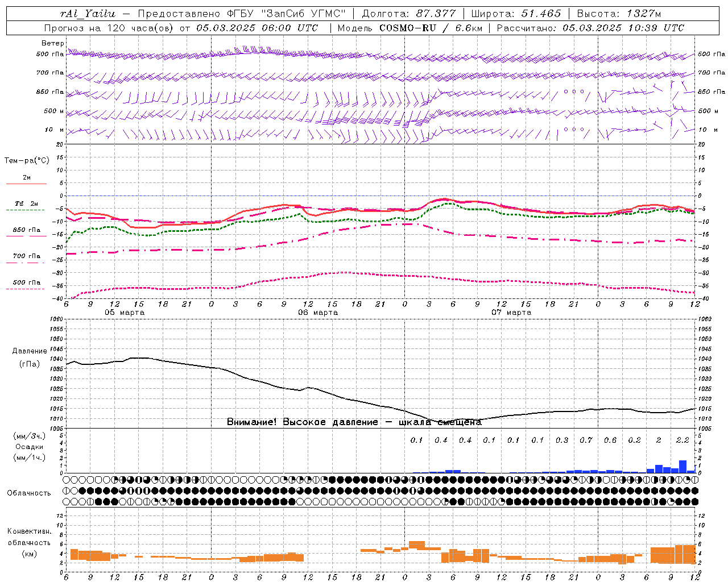This screenshot has width=728, height=582.
Task: Click the Облачность cloud cover label
Action: pyautogui.click(x=29, y=493)
